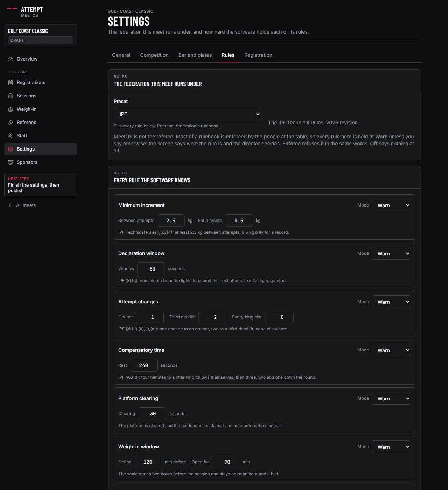Viewport: 448px width, 490px height.
Task: Click the DRAFT status badge
Action: (x=41, y=40)
